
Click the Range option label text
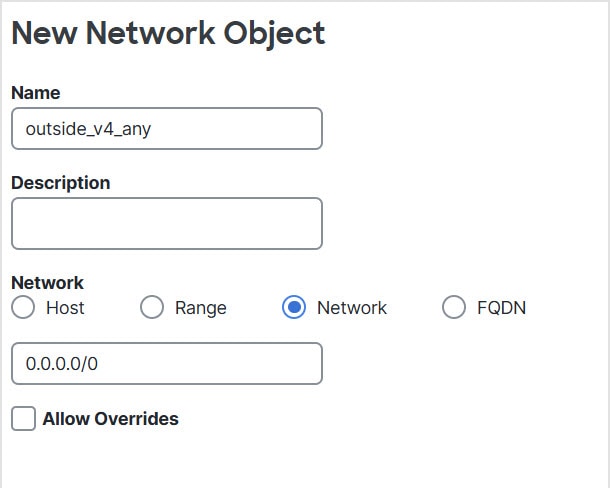point(201,308)
